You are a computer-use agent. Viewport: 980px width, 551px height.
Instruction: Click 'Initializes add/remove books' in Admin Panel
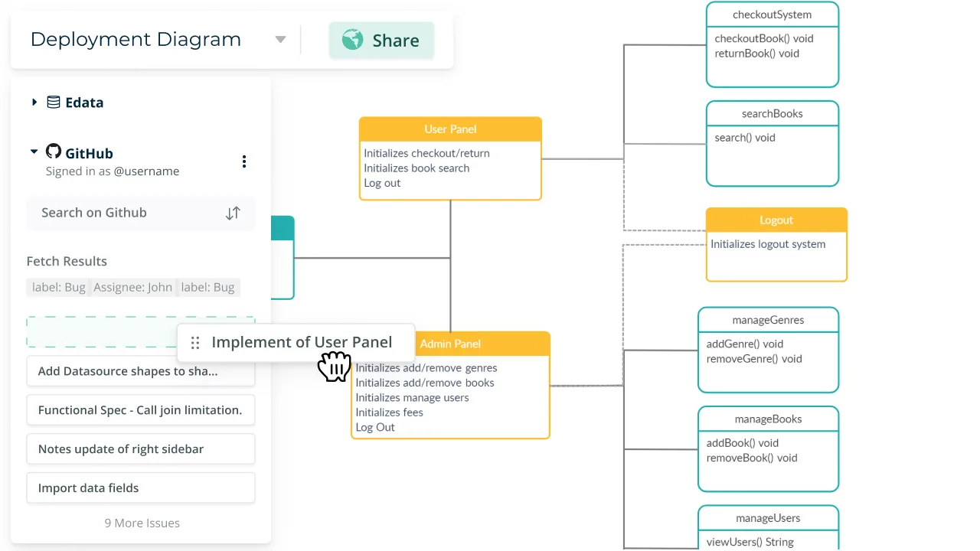(x=425, y=383)
